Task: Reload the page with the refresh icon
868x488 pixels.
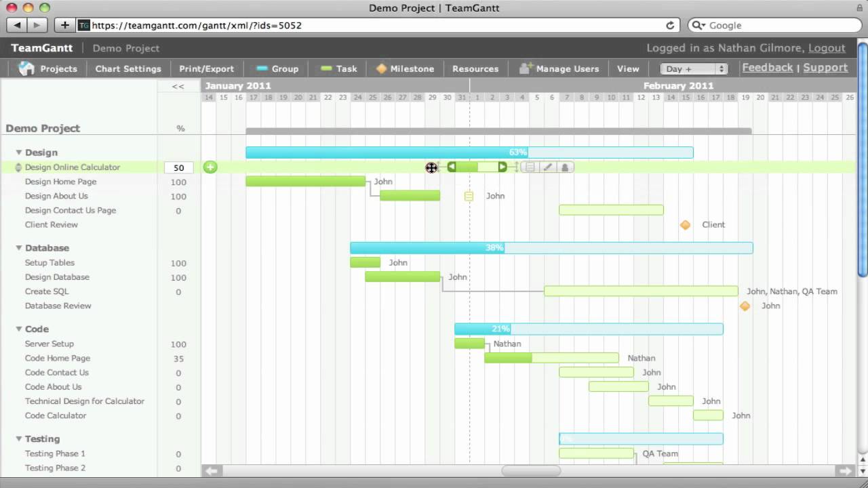Action: click(x=670, y=25)
